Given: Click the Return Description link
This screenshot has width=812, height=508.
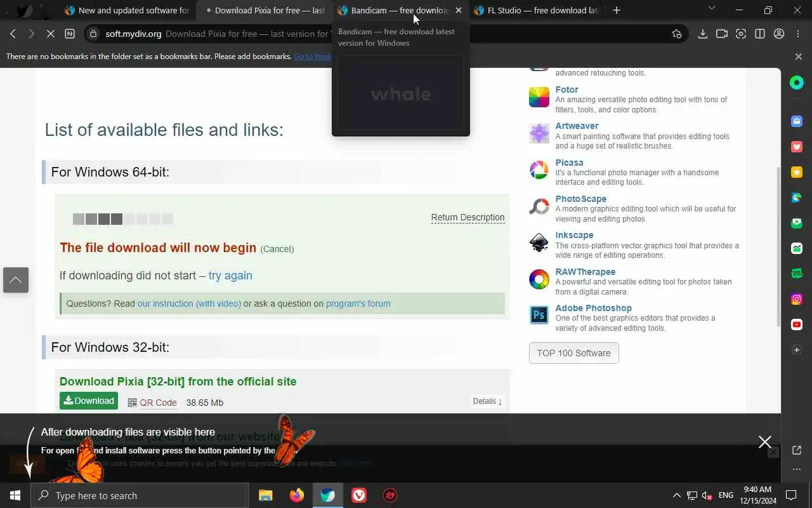Looking at the screenshot, I should [x=468, y=217].
